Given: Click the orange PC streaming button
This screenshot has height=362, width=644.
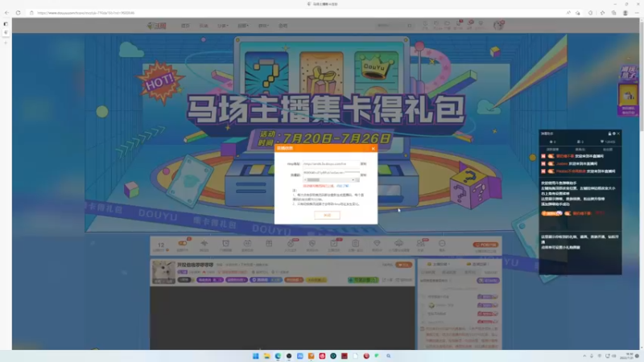Looking at the screenshot, I should point(485,245).
